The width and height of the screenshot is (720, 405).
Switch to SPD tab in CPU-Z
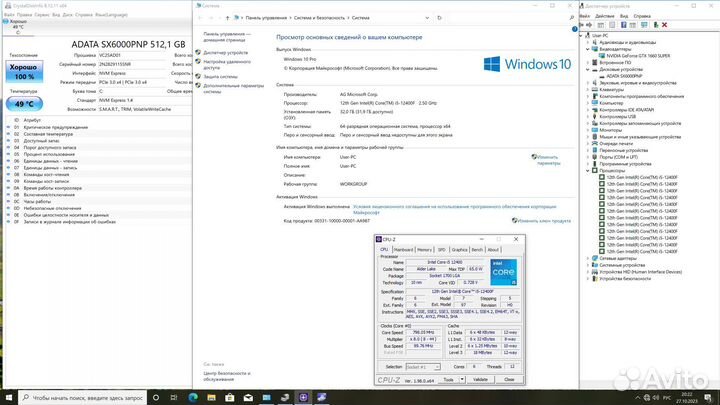coord(441,249)
